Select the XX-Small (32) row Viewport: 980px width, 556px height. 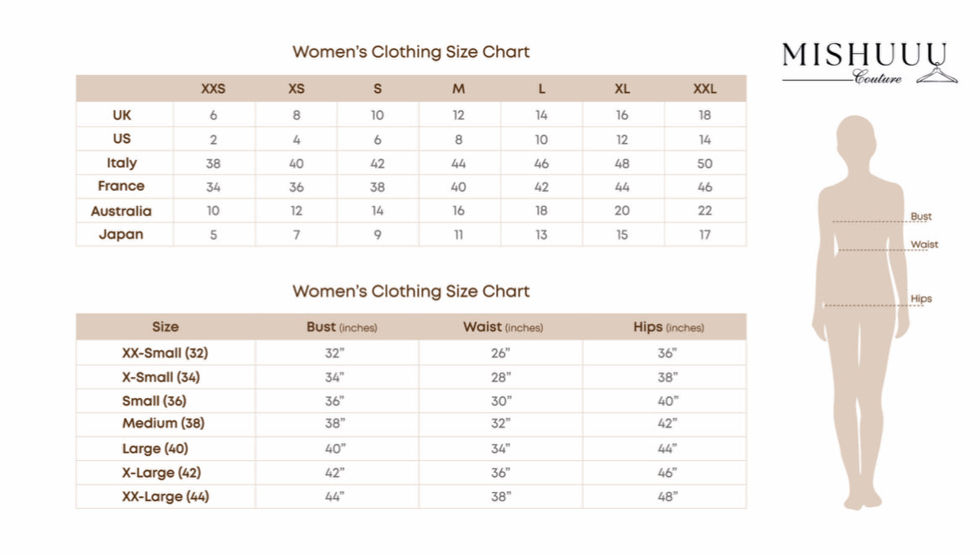coord(165,353)
